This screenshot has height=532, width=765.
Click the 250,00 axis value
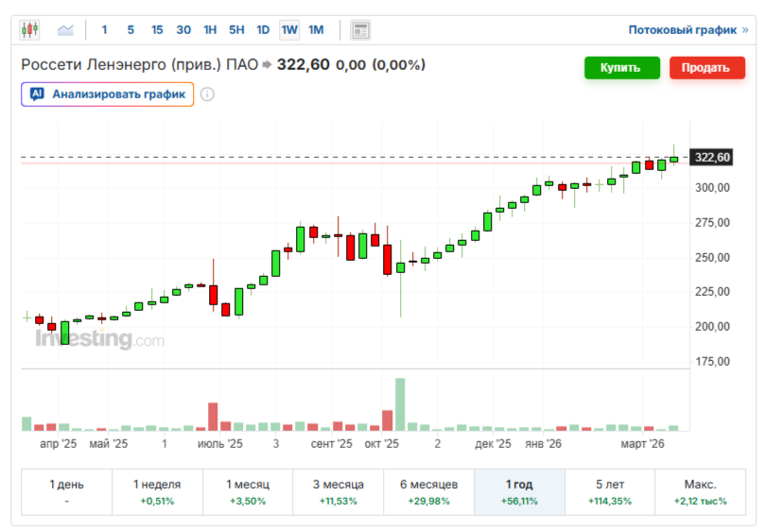pos(712,257)
